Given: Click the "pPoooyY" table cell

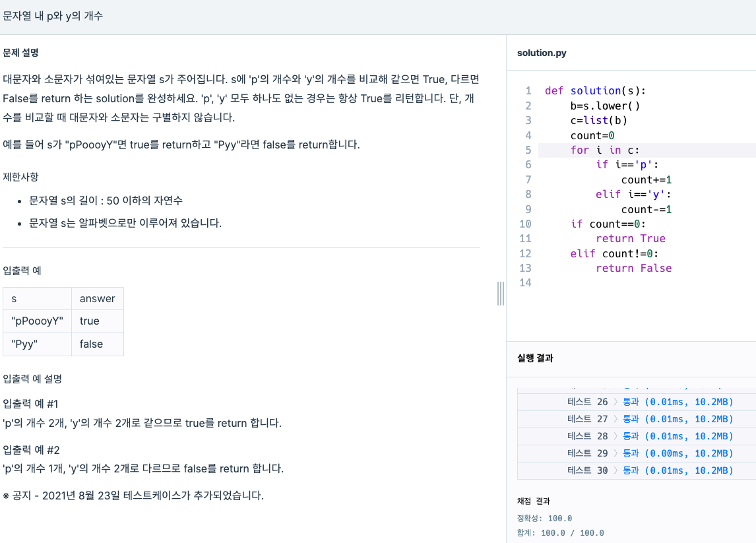Looking at the screenshot, I should pos(37,321).
